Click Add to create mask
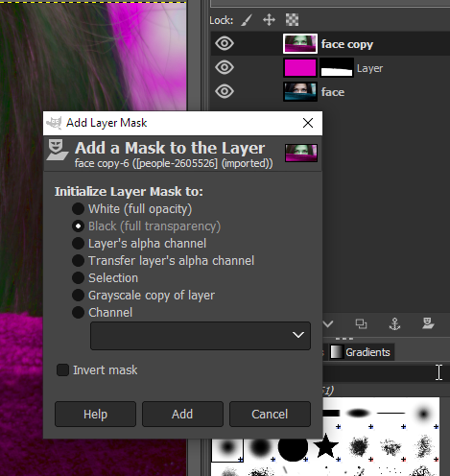This screenshot has width=450, height=476. pyautogui.click(x=182, y=415)
